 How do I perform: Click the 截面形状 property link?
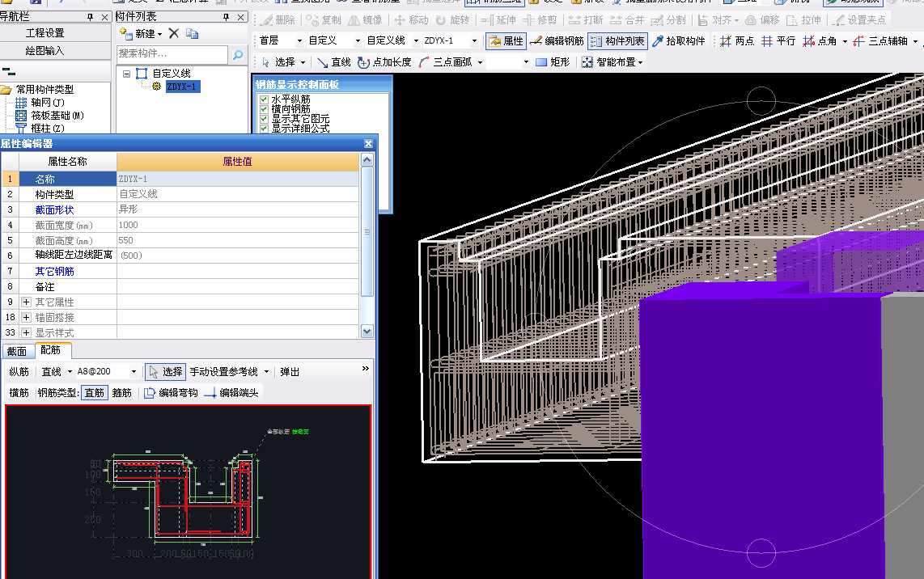point(54,209)
